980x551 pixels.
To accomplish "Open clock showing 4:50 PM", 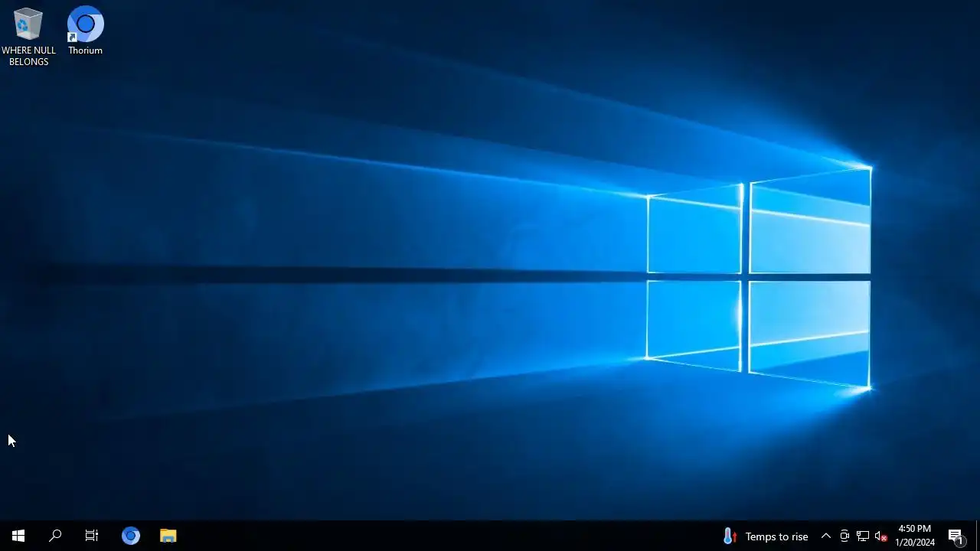I will pos(915,536).
